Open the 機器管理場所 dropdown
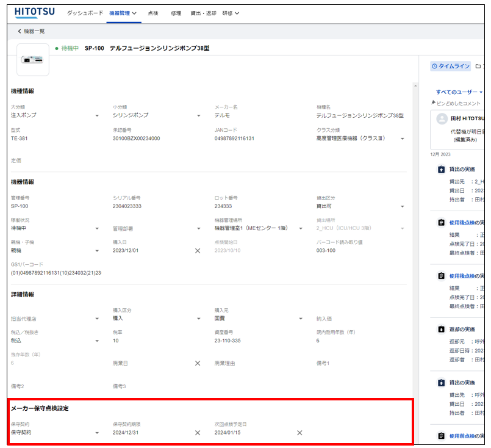 tap(259, 228)
